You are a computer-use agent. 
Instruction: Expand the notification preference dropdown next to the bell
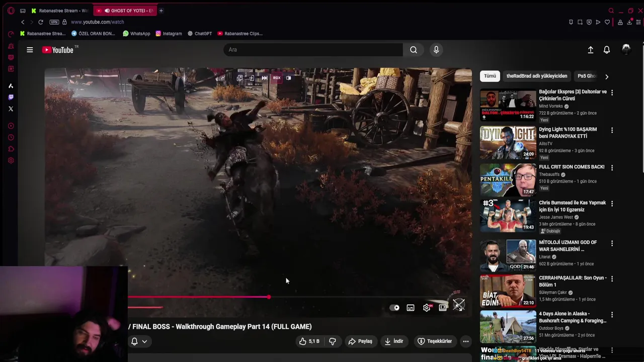pyautogui.click(x=144, y=341)
